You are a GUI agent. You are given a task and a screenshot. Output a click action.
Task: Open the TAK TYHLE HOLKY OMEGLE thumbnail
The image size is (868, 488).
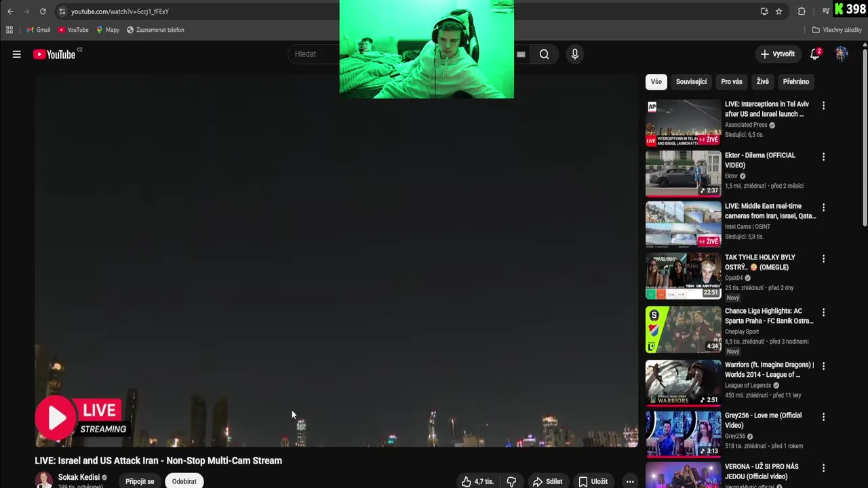(683, 276)
